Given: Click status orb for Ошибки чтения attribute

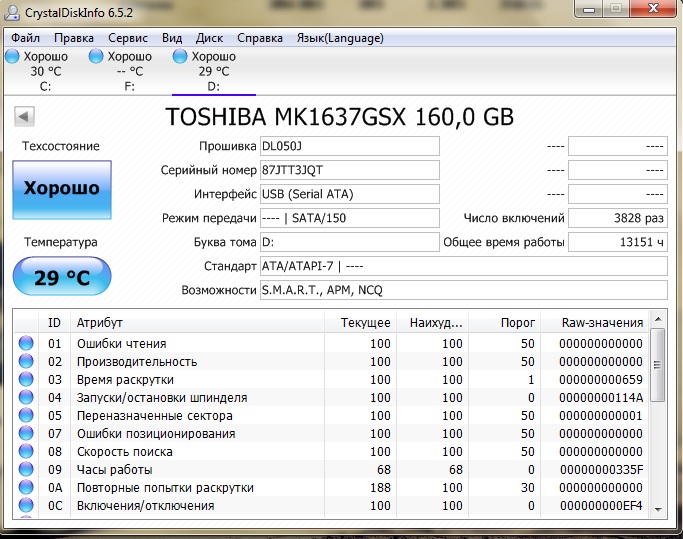Looking at the screenshot, I should 26,344.
